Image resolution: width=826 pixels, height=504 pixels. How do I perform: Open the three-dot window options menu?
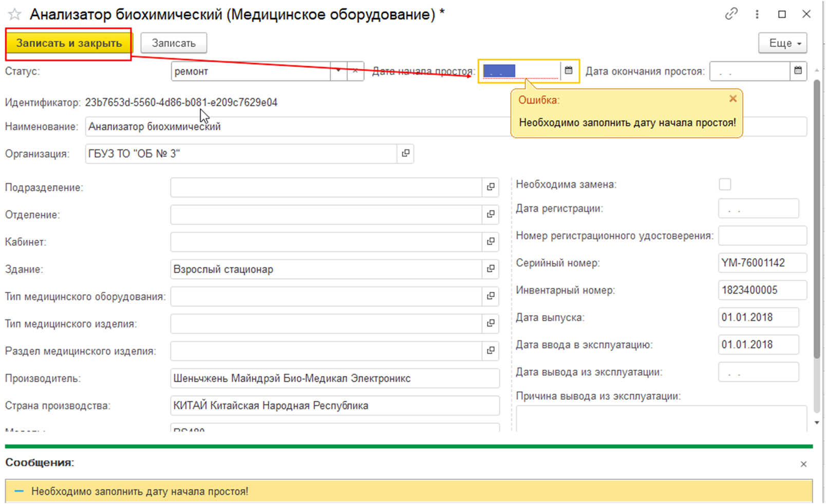pos(757,14)
